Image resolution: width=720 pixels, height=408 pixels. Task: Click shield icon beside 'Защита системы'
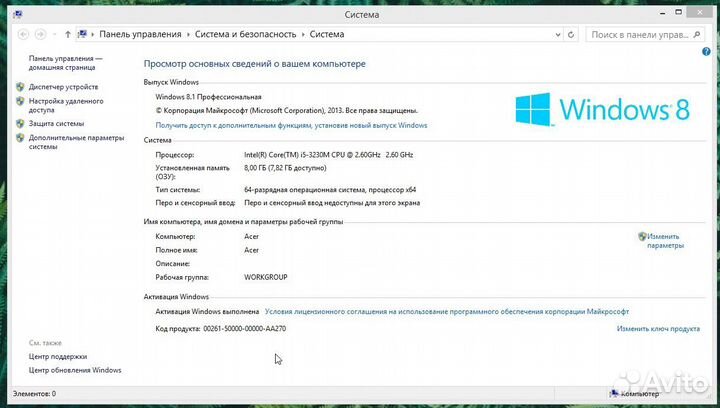[x=20, y=123]
